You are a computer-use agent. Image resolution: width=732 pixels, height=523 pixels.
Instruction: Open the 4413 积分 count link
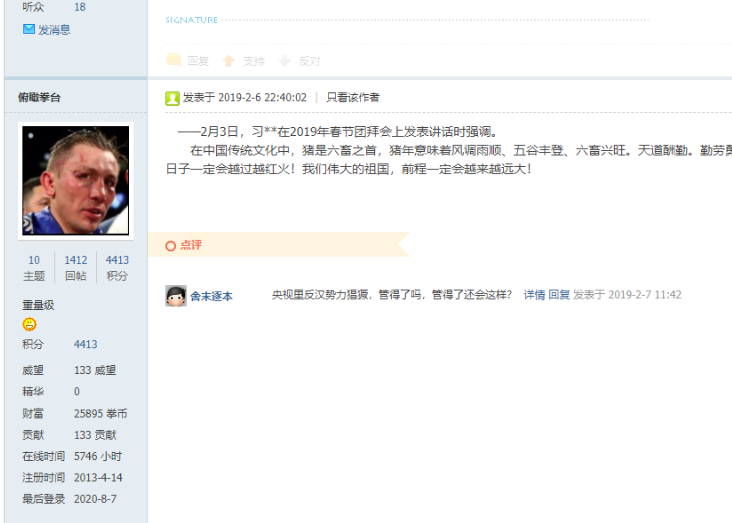click(x=117, y=268)
